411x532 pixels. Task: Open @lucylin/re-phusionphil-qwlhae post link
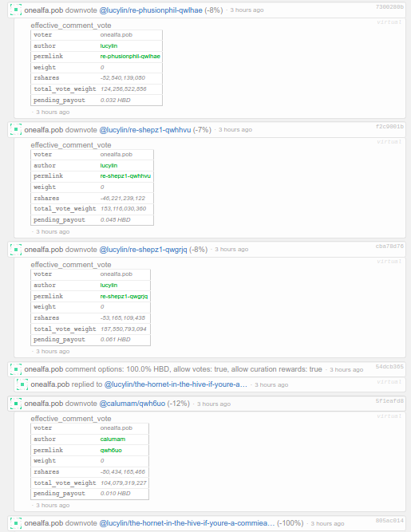point(151,10)
